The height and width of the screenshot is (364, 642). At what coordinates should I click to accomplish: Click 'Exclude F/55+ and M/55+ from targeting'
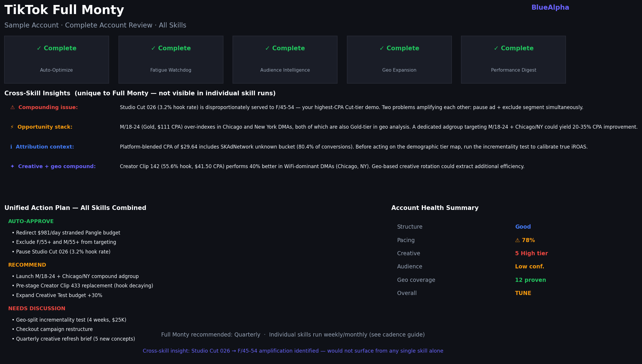coord(64,242)
